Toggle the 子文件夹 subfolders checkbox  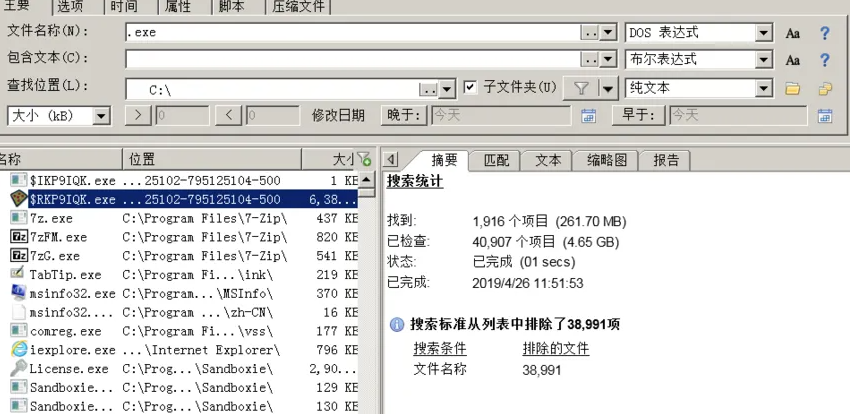(471, 87)
